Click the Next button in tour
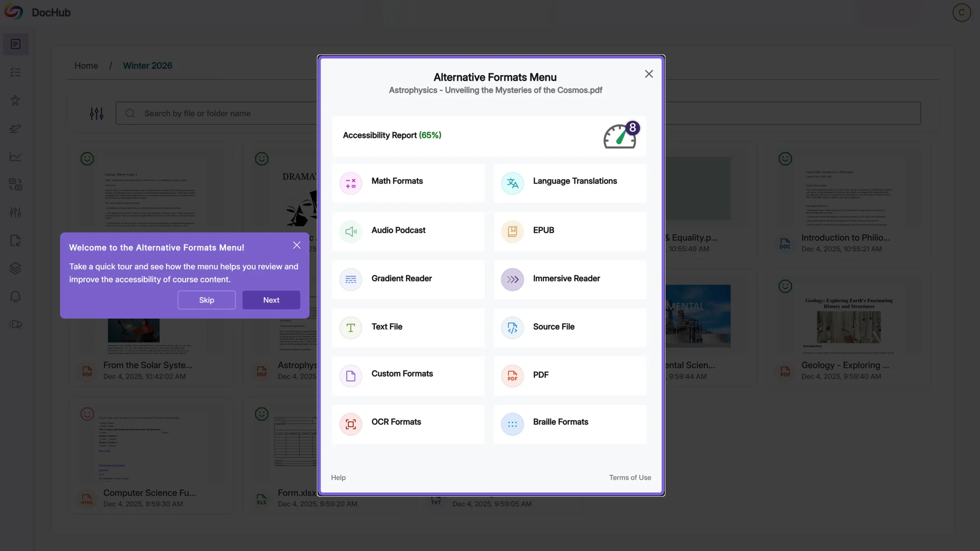 point(271,300)
